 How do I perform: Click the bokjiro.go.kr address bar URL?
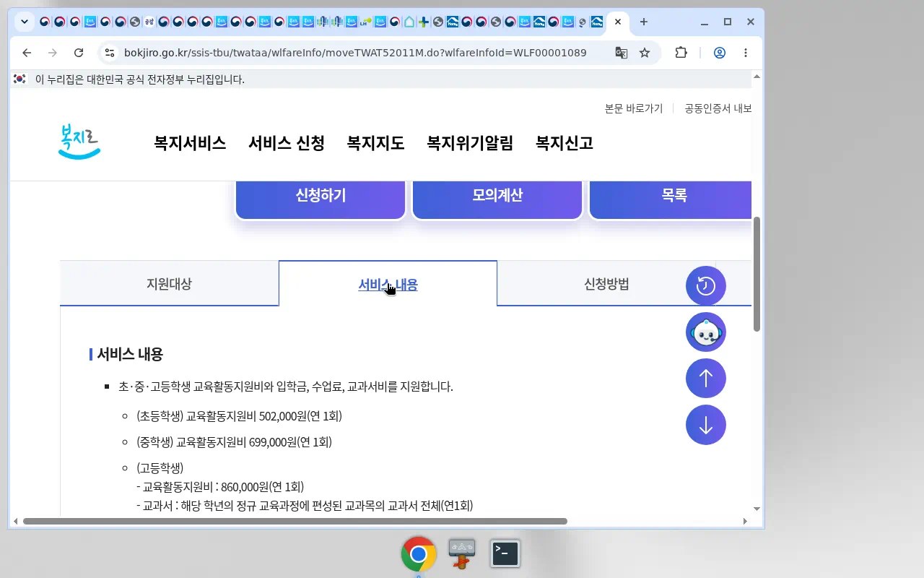pyautogui.click(x=355, y=53)
